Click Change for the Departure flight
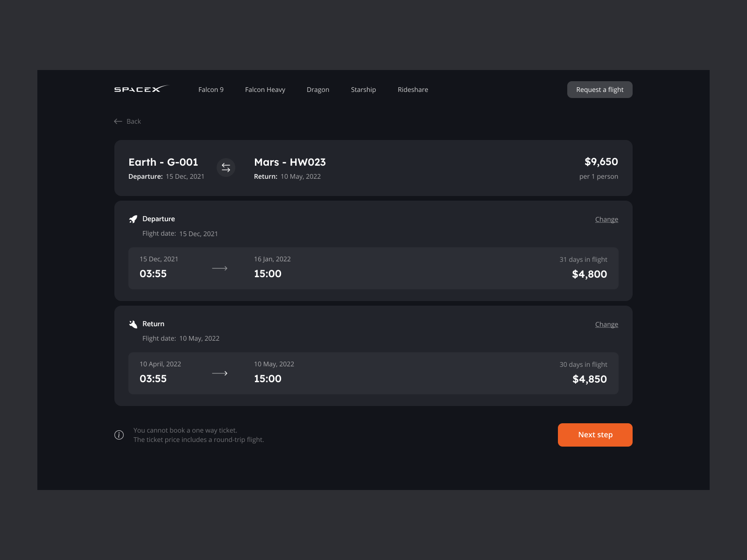The image size is (747, 560). tap(606, 219)
